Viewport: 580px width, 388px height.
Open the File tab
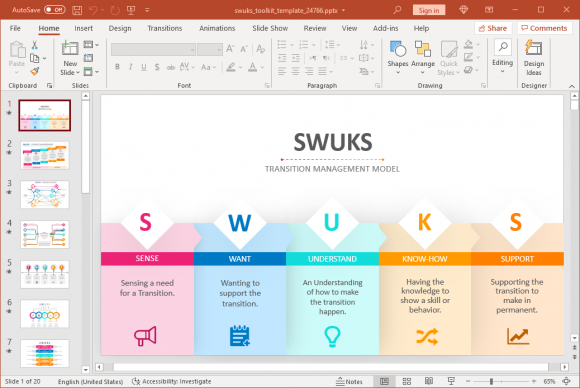click(15, 28)
